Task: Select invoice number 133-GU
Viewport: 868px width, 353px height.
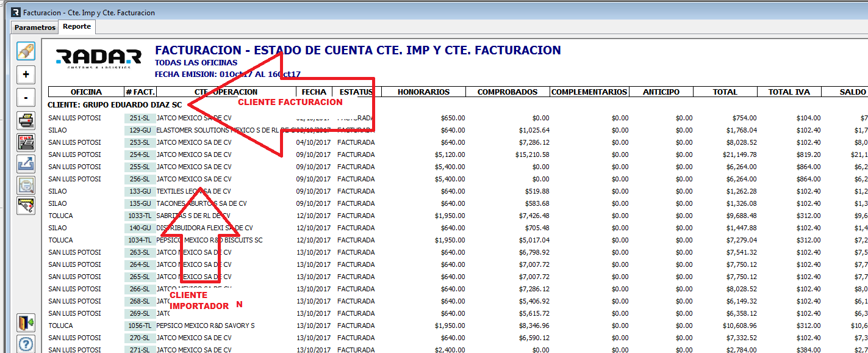Action: click(140, 191)
